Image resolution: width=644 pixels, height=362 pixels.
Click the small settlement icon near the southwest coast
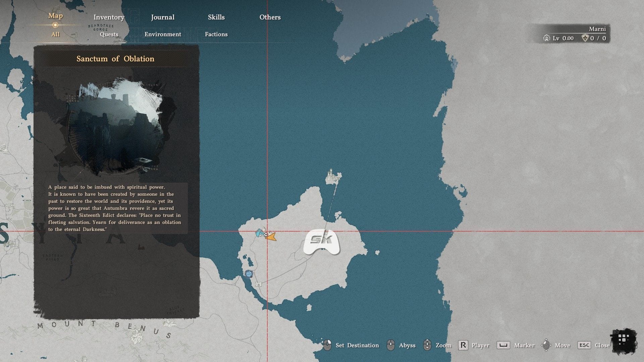click(258, 284)
